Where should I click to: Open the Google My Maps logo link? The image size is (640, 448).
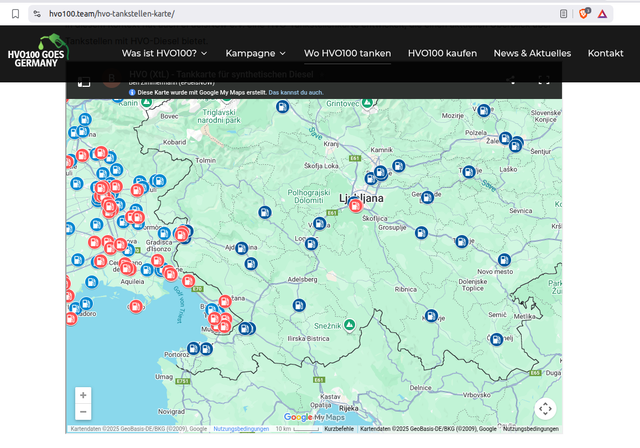pos(314,417)
